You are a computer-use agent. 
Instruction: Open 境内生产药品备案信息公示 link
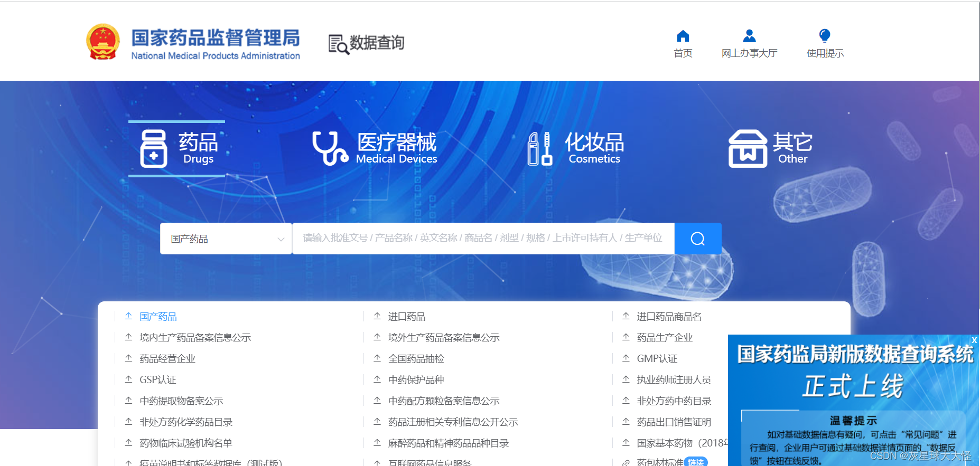[195, 338]
